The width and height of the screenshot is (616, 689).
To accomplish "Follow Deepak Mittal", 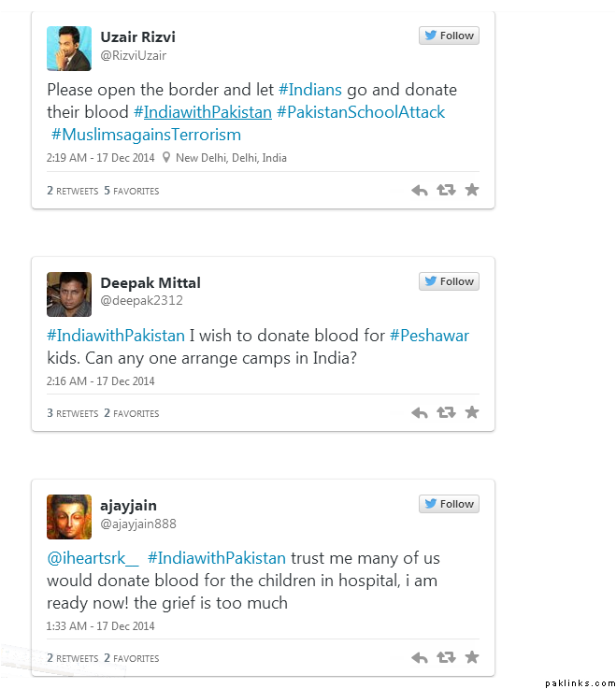I will 449,281.
